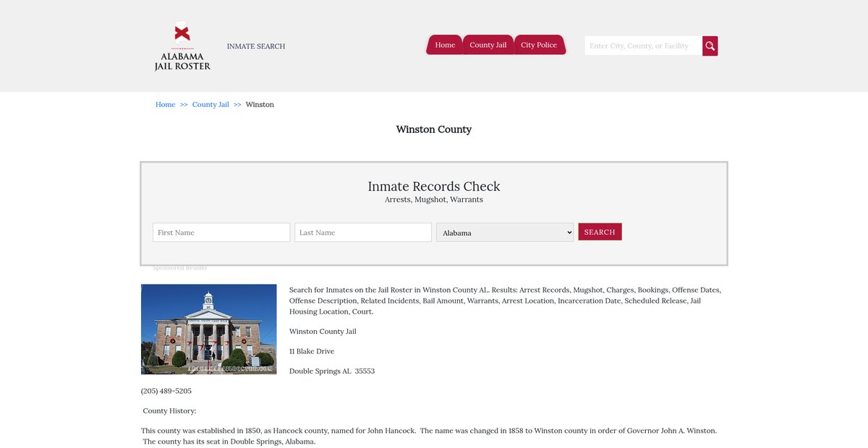Switch to the County Jail tab
The image size is (868, 448).
point(488,45)
